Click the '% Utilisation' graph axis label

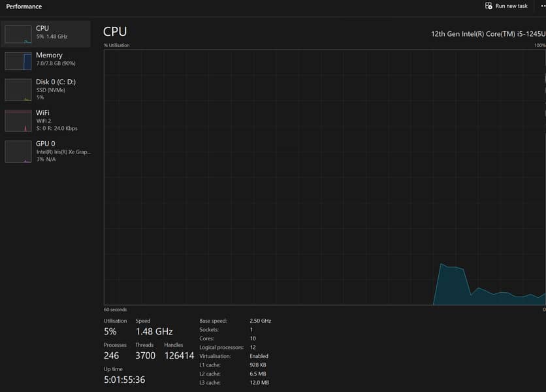pos(117,45)
